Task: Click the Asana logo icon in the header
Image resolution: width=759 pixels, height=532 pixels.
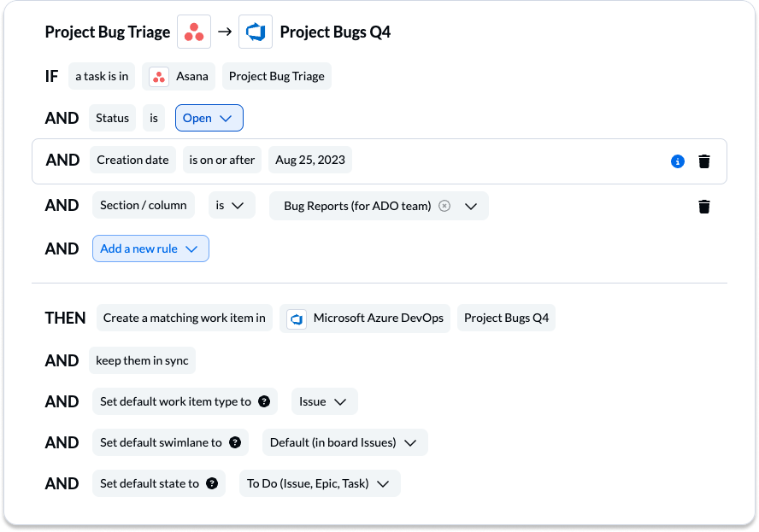Action: click(x=194, y=32)
